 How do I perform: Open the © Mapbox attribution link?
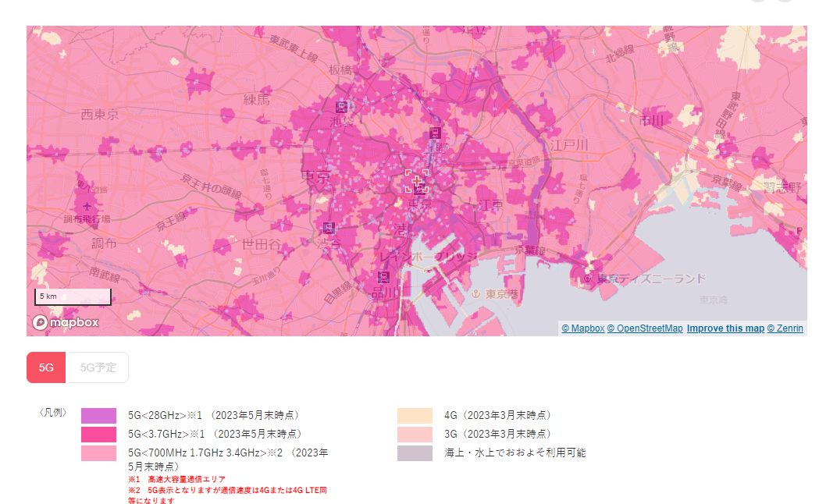[582, 328]
